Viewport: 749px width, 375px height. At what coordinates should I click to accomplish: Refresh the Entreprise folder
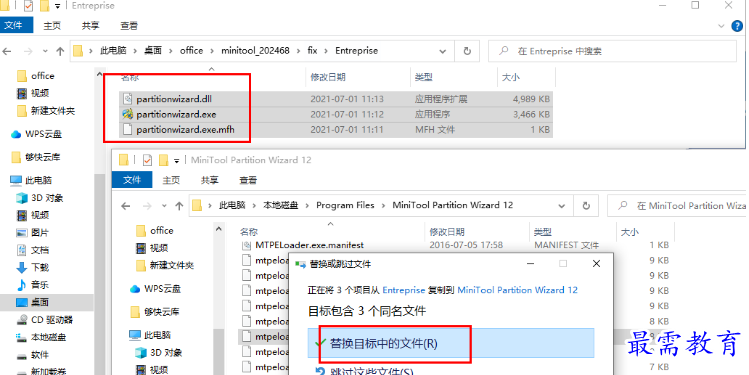[x=467, y=51]
